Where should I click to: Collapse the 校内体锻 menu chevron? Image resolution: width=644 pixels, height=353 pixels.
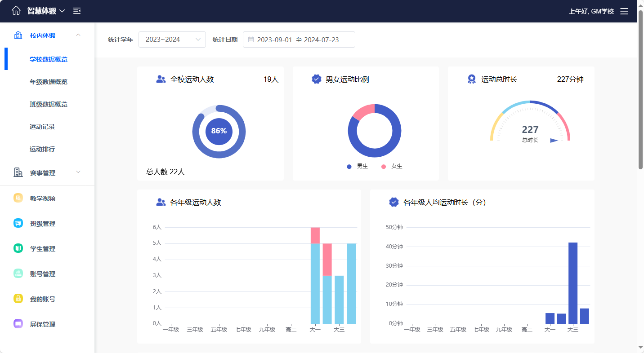pyautogui.click(x=78, y=35)
